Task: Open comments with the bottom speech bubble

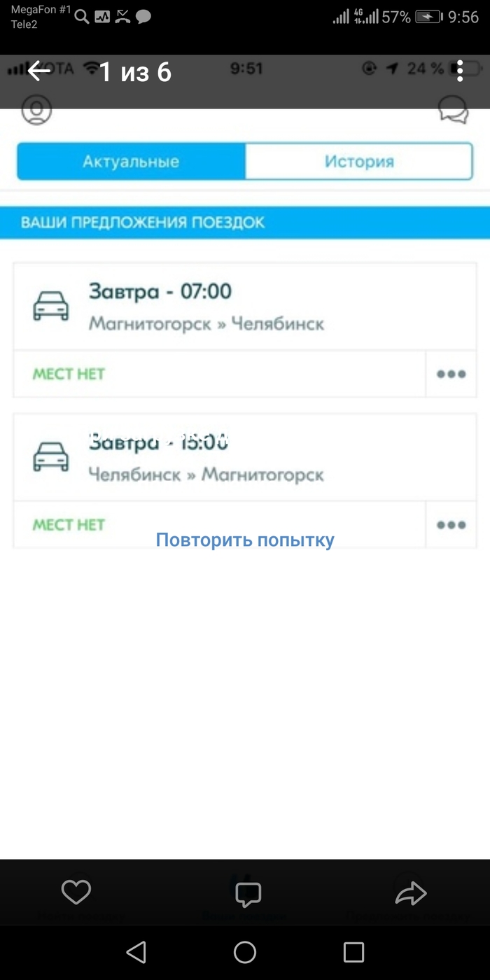Action: [248, 893]
